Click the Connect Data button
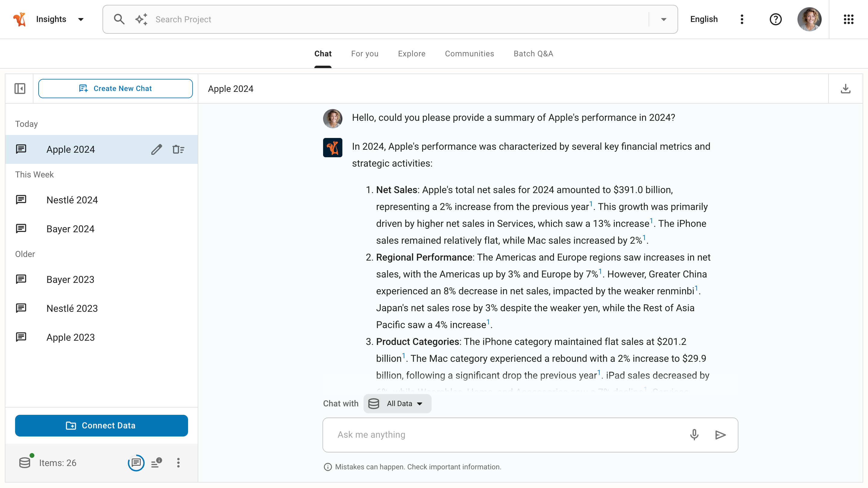This screenshot has width=868, height=488. pyautogui.click(x=102, y=426)
